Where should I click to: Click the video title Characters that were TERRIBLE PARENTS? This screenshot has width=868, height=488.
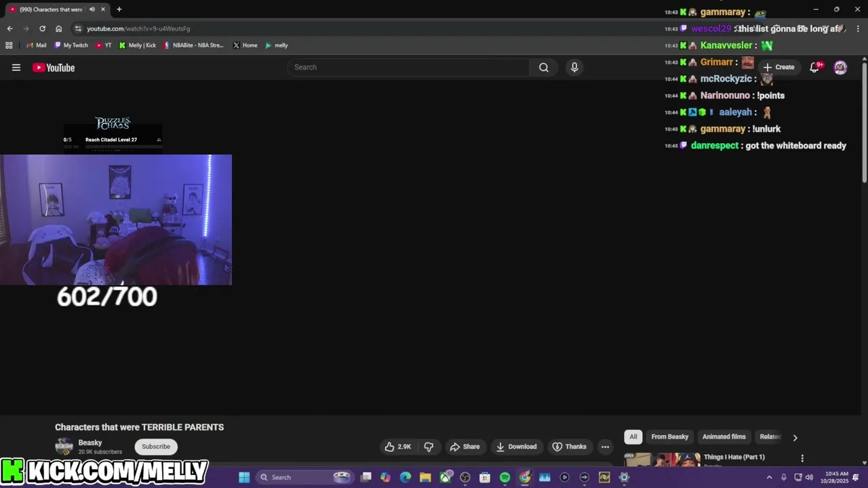coord(139,427)
